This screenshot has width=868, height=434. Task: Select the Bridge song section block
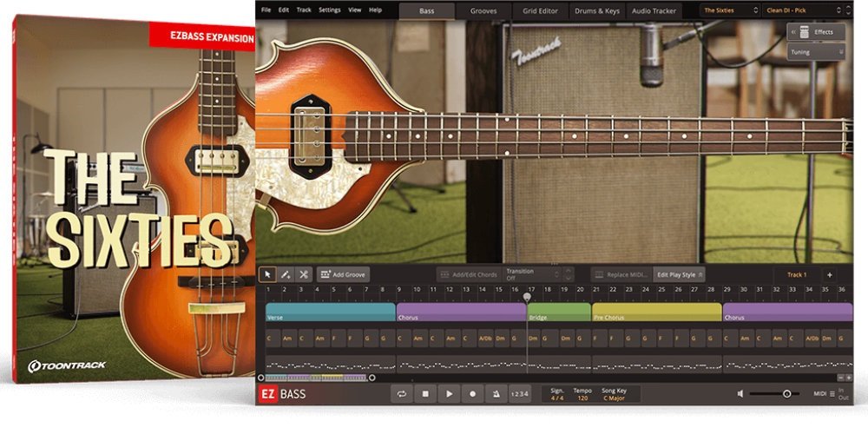click(x=559, y=312)
